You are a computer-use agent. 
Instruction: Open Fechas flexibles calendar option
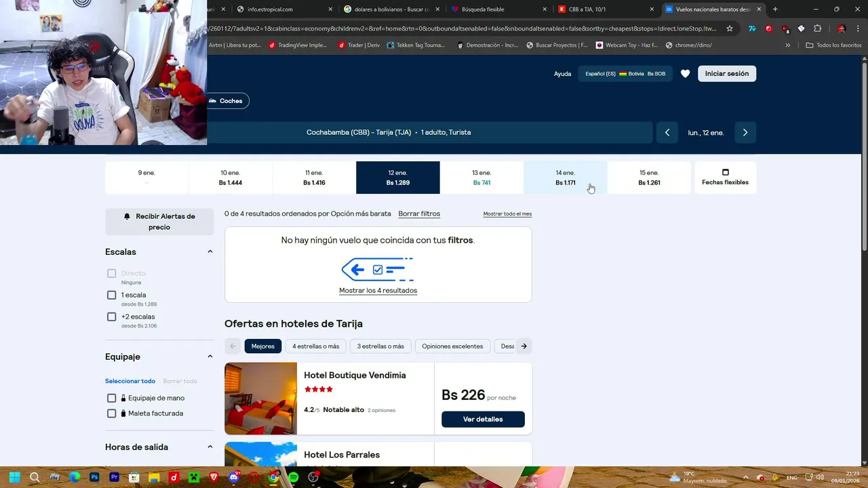point(725,178)
